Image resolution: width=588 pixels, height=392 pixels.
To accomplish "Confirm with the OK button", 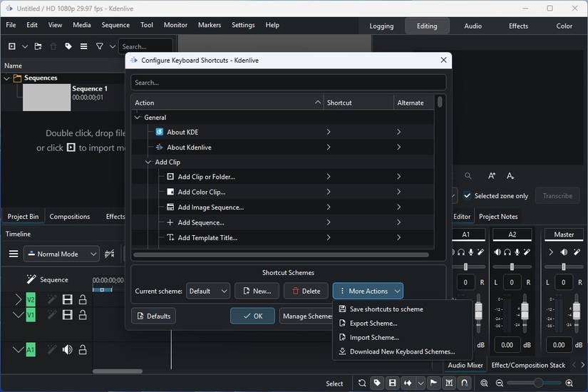I will pyautogui.click(x=252, y=316).
